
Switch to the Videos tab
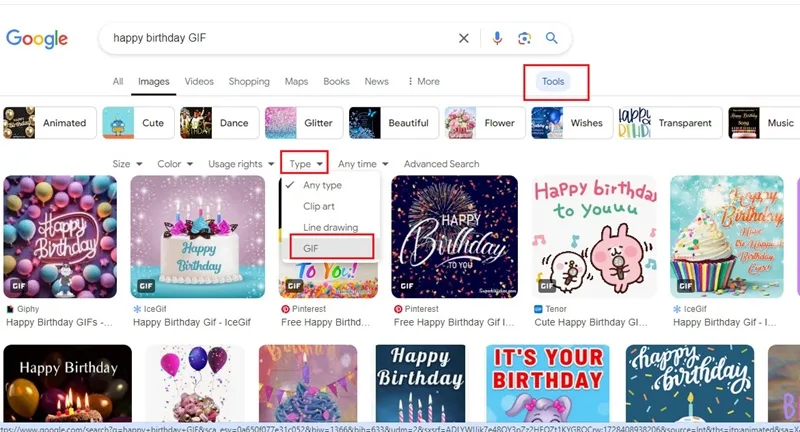click(199, 82)
